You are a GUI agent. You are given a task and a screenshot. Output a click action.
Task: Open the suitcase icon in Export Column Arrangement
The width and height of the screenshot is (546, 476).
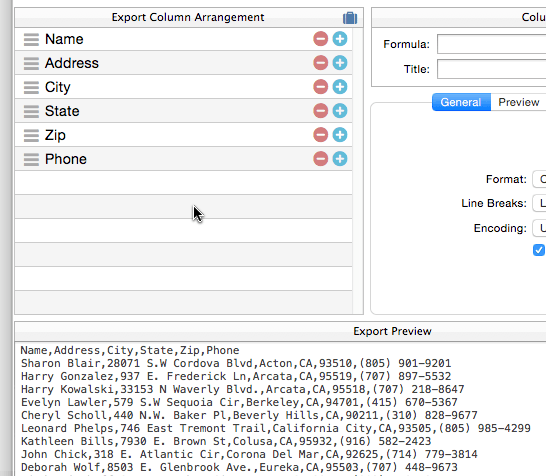(350, 18)
